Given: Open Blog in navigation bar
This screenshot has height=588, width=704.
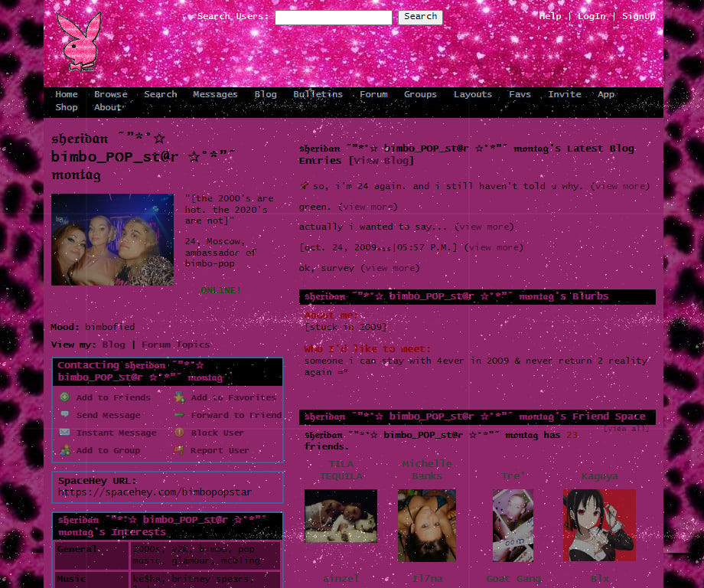Looking at the screenshot, I should point(266,94).
